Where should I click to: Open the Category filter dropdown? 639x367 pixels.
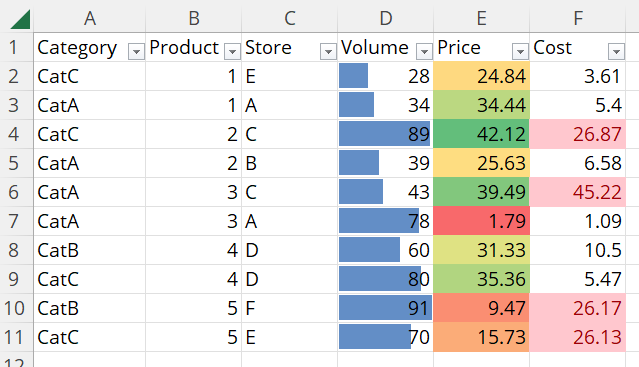pyautogui.click(x=136, y=52)
